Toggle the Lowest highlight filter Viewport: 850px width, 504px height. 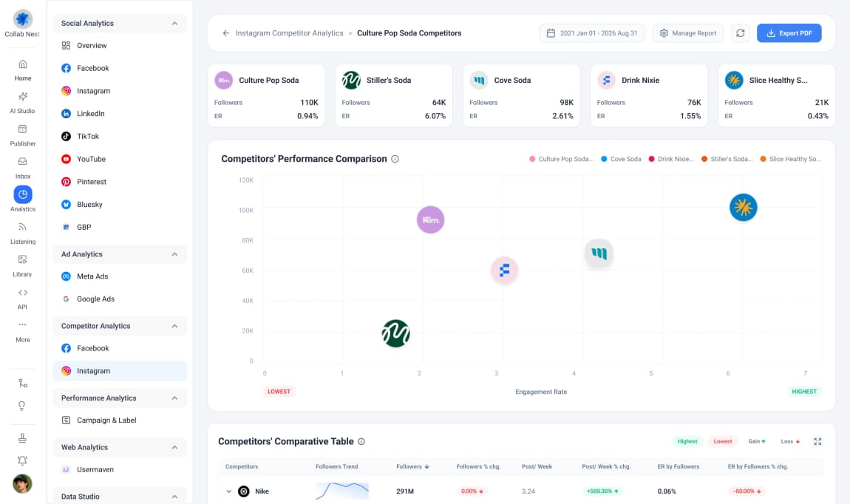point(723,442)
